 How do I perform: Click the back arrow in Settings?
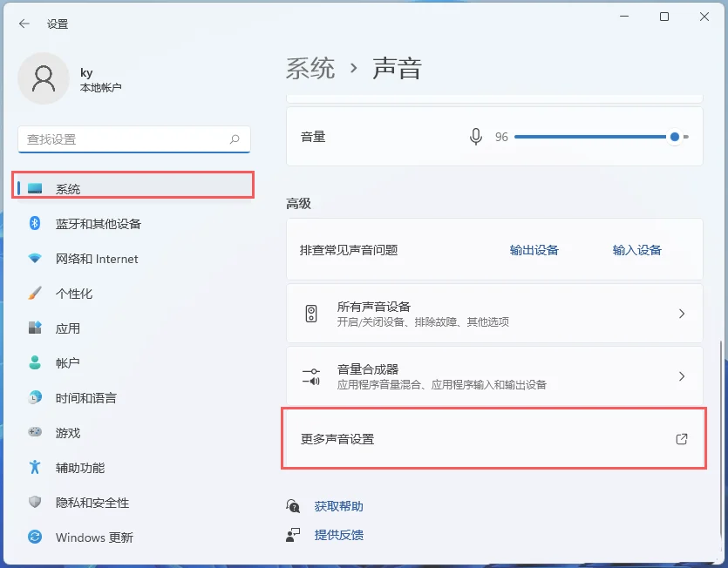[x=24, y=24]
